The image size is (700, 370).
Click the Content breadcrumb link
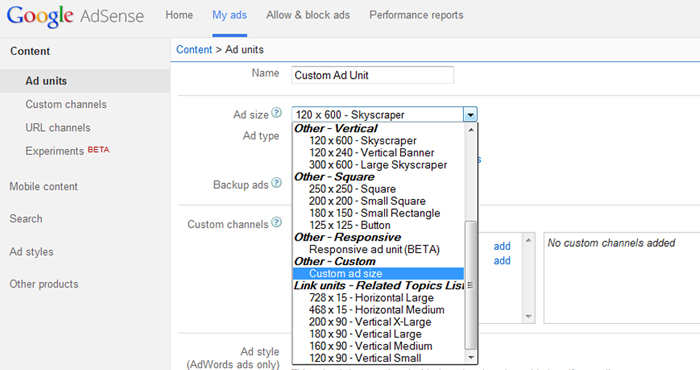[194, 50]
